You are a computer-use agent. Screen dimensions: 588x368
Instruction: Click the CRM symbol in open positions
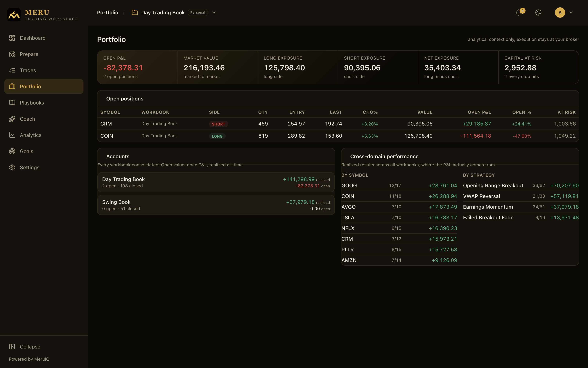point(106,124)
